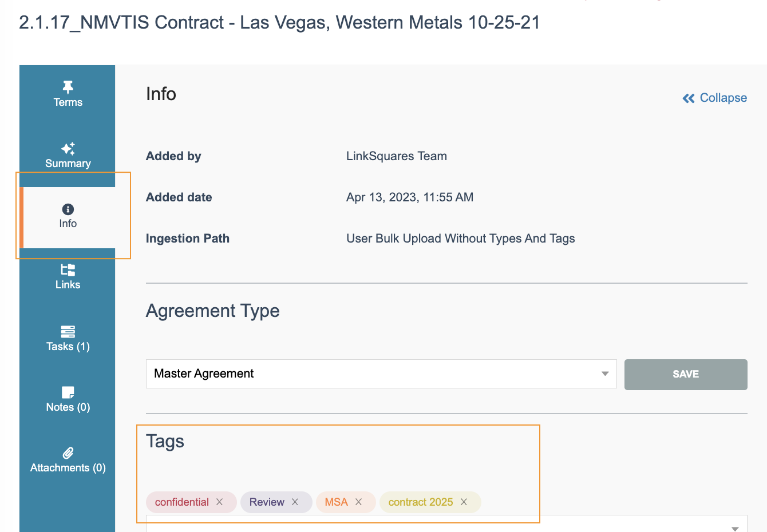Viewport: 767px width, 532px height.
Task: Remove the confidential tag
Action: [219, 502]
